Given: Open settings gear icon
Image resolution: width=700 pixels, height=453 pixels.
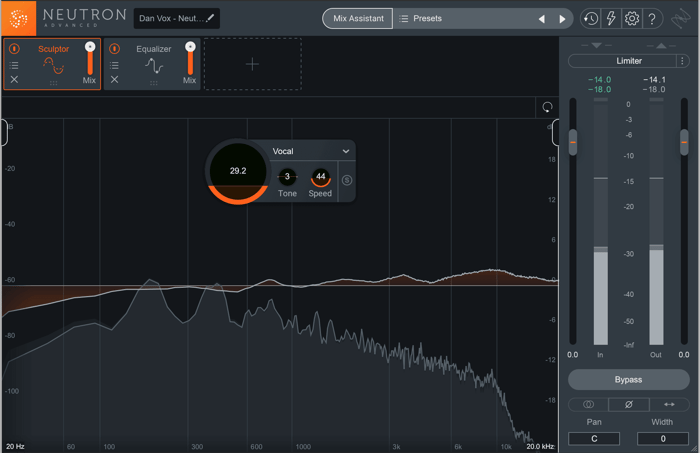Looking at the screenshot, I should 632,19.
